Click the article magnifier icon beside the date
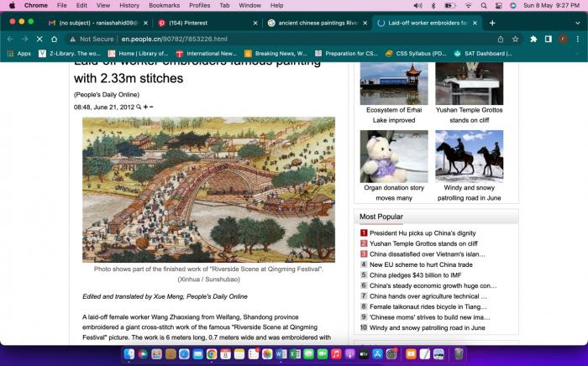This screenshot has width=588, height=366. pyautogui.click(x=139, y=107)
